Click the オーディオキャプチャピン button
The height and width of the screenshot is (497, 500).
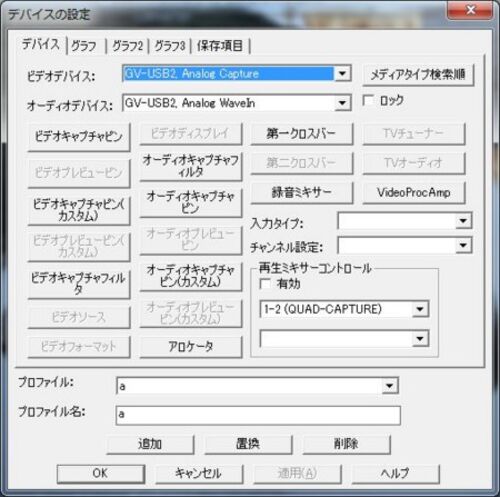point(191,202)
